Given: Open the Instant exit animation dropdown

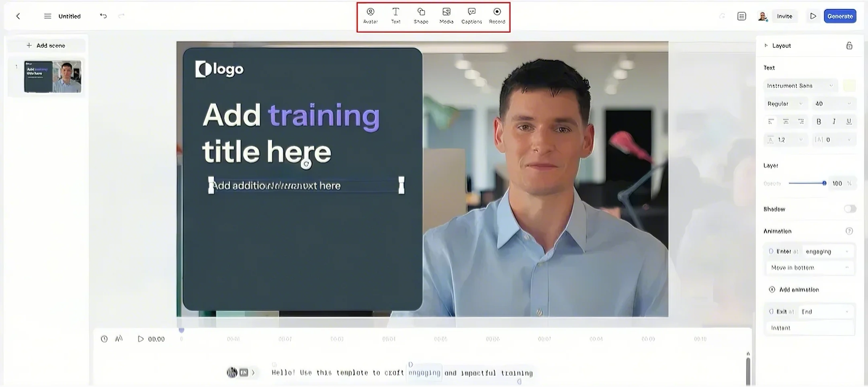Looking at the screenshot, I should [x=809, y=328].
